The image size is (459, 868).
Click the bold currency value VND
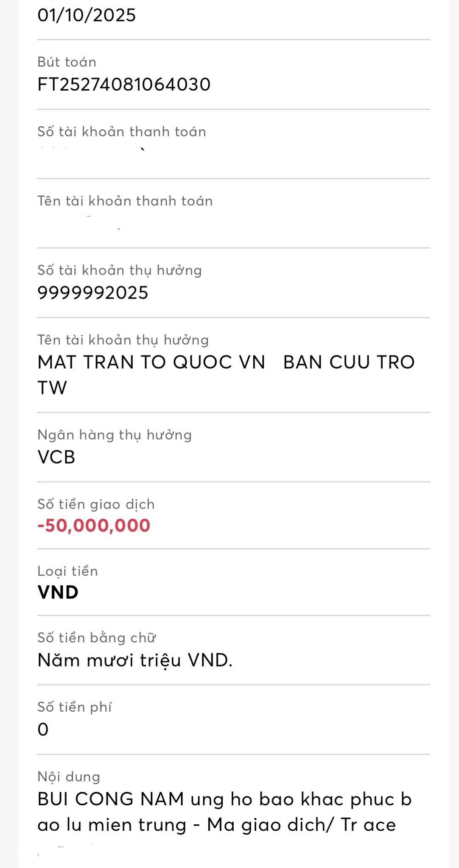[58, 593]
